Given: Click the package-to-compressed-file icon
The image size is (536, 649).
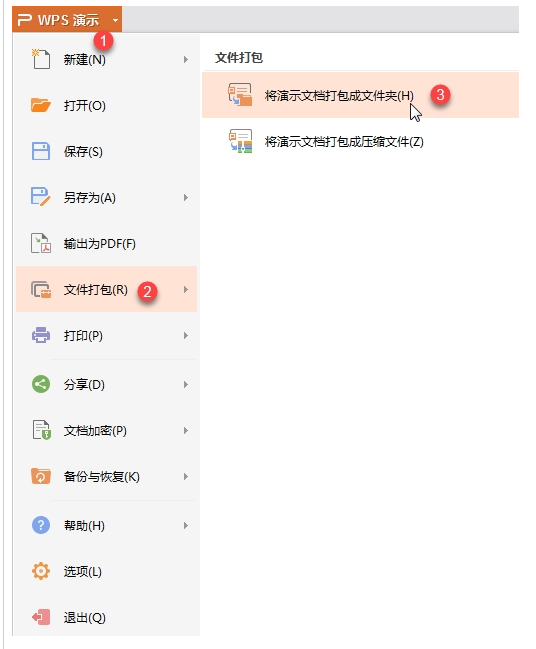Looking at the screenshot, I should pos(240,141).
